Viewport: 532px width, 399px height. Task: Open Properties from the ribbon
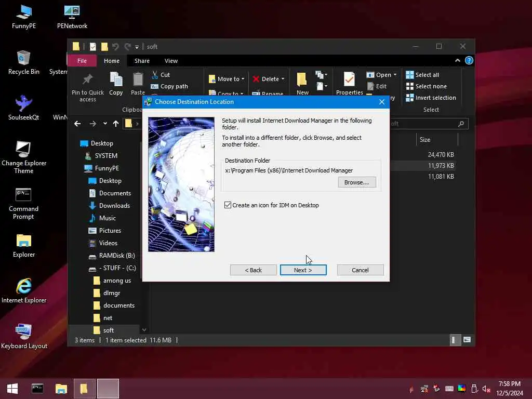350,84
